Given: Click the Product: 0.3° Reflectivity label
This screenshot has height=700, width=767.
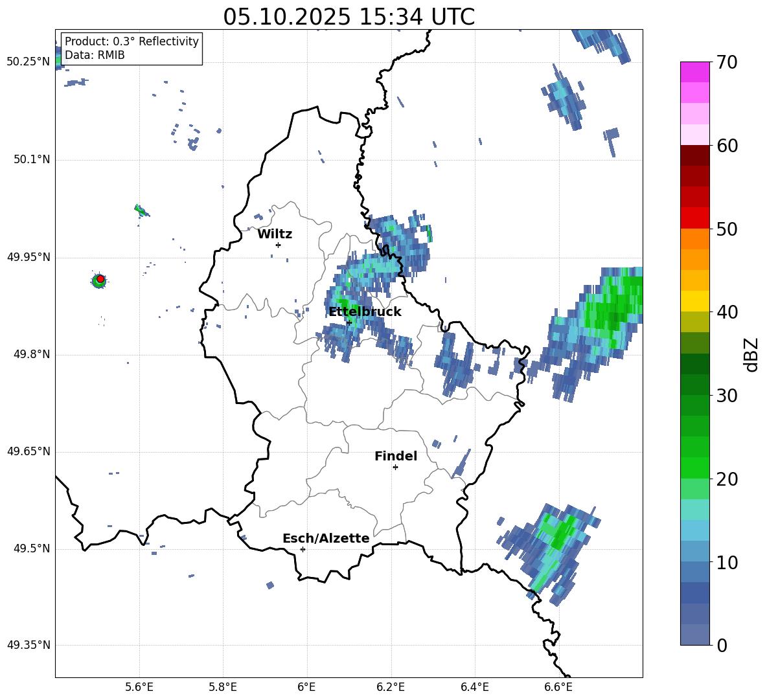Looking at the screenshot, I should tap(132, 41).
